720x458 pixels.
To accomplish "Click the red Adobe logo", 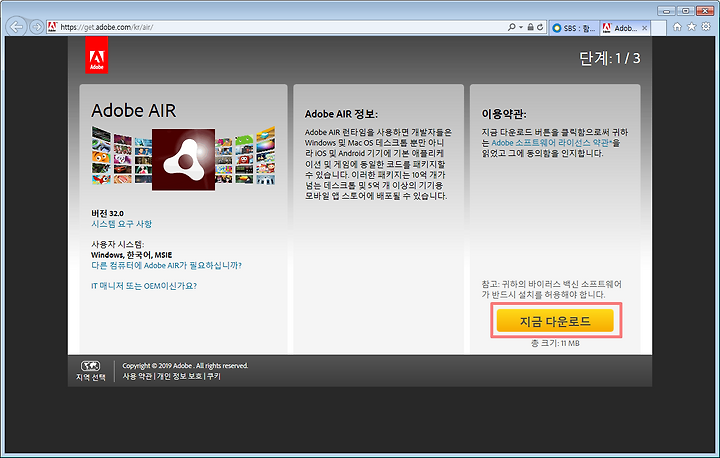I will click(x=96, y=55).
